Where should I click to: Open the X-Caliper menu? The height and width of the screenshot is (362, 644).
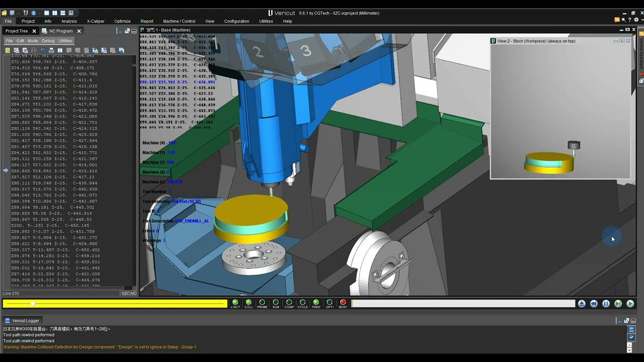tap(96, 21)
